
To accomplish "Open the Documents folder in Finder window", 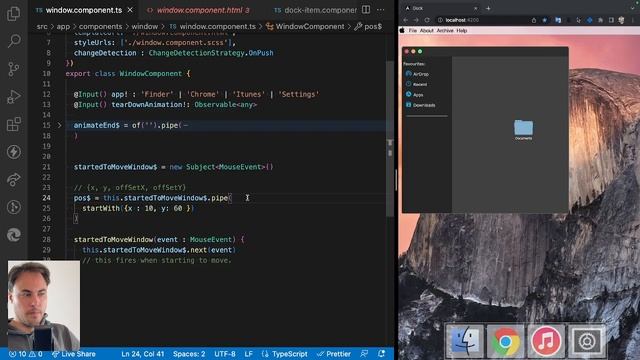I will tap(523, 130).
